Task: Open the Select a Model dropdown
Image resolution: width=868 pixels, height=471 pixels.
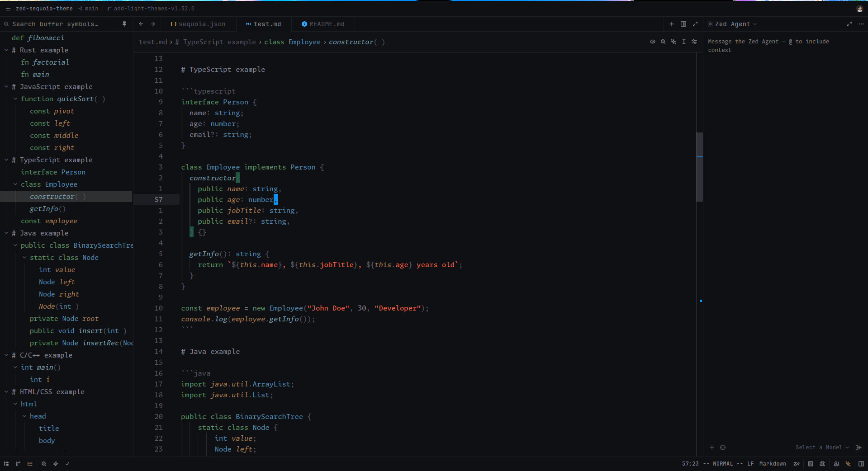Action: pos(822,447)
